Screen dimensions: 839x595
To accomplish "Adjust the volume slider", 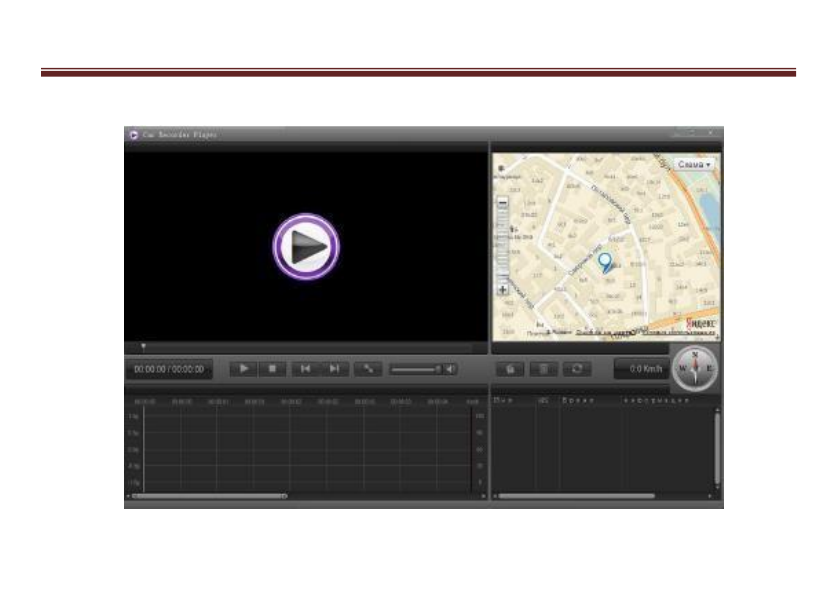I will click(x=416, y=369).
